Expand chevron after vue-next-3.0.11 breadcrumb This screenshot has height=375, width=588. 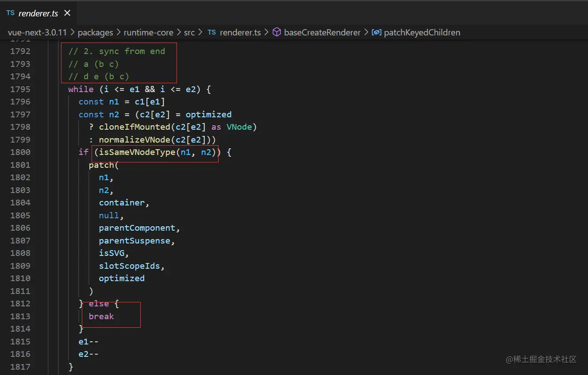pyautogui.click(x=72, y=32)
